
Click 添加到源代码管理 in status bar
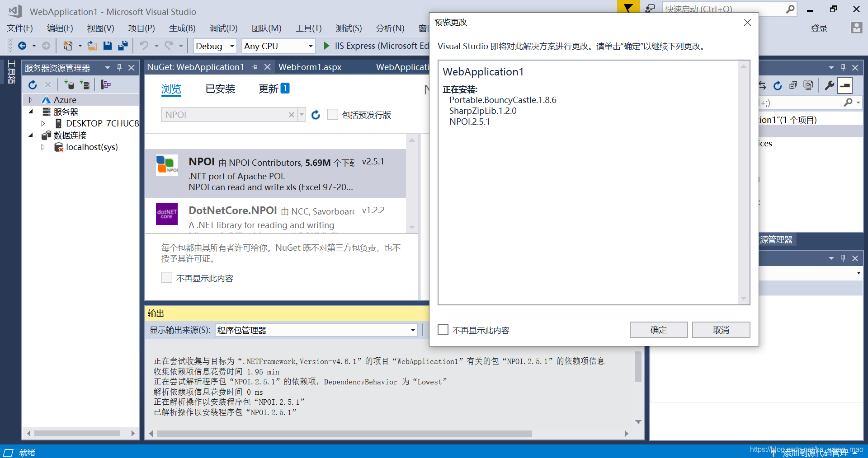pos(815,452)
